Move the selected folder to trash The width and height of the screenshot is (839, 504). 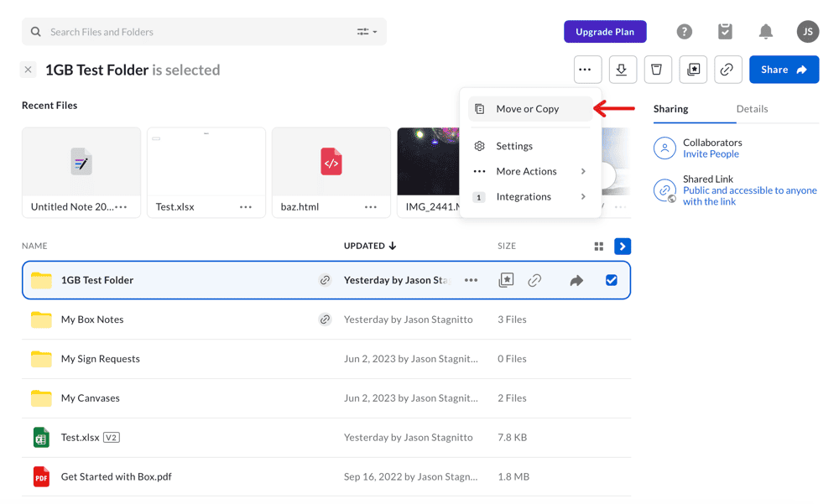[658, 70]
